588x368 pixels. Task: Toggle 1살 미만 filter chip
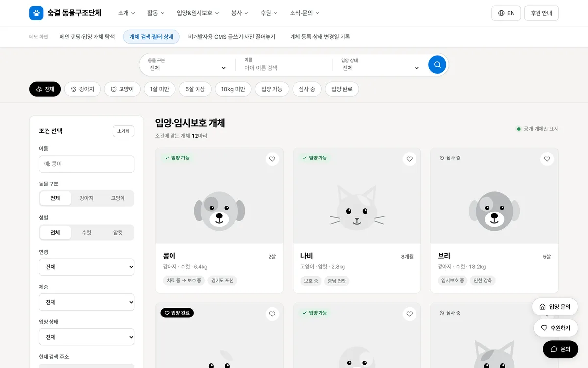160,89
